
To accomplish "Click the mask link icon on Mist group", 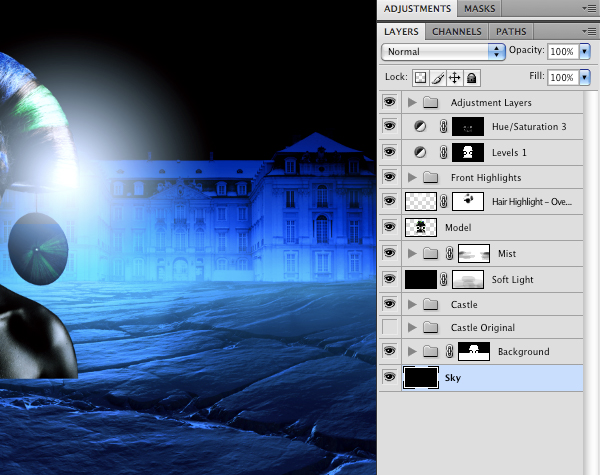I will click(x=449, y=253).
